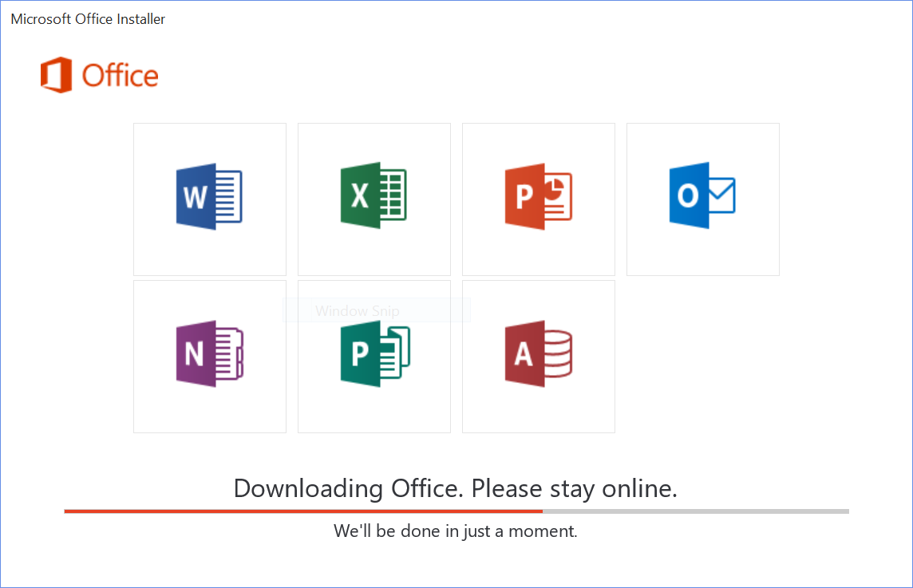Click the red Access icon
Viewport: 913px width, 588px height.
(538, 354)
